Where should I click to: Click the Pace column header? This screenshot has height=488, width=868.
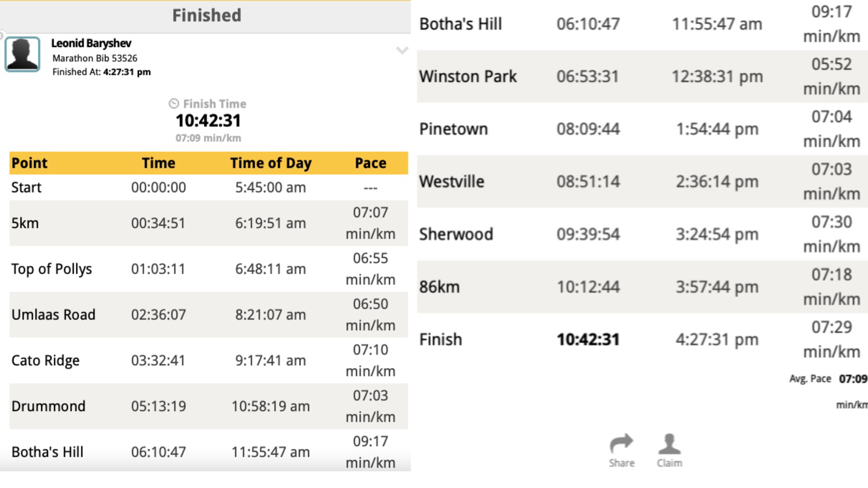(371, 163)
